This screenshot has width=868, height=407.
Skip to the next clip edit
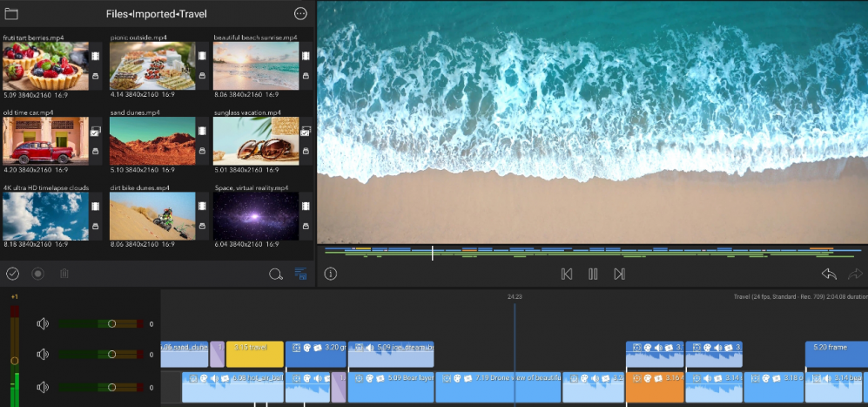[x=619, y=274]
